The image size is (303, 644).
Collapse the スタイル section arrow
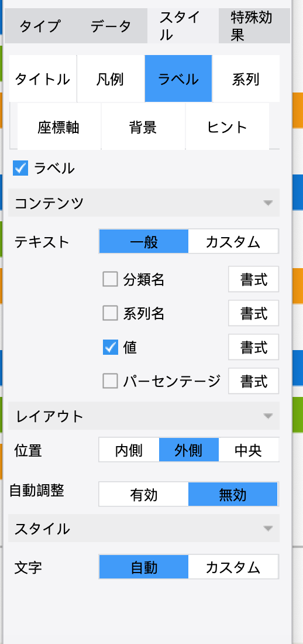coord(268,529)
